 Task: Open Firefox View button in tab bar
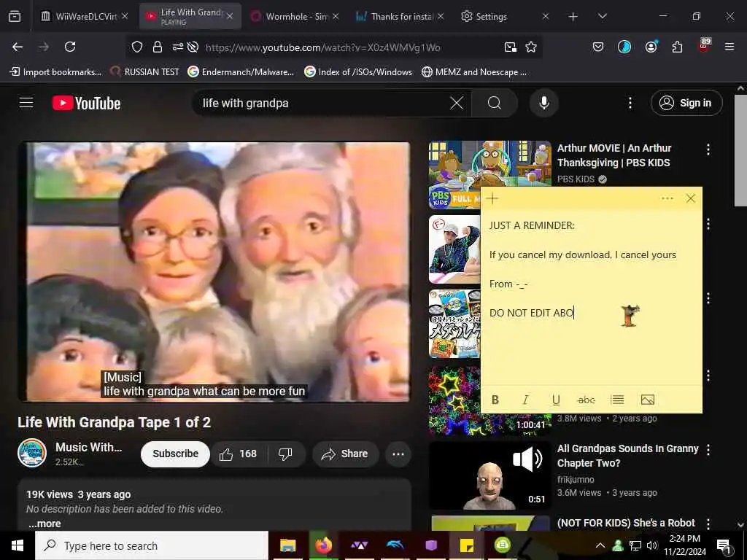[15, 17]
